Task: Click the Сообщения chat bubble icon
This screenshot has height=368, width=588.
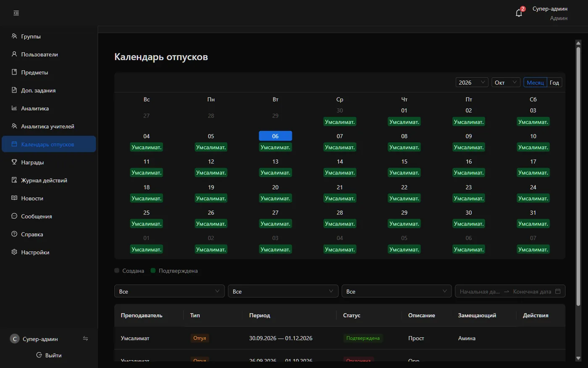Action: (x=14, y=216)
